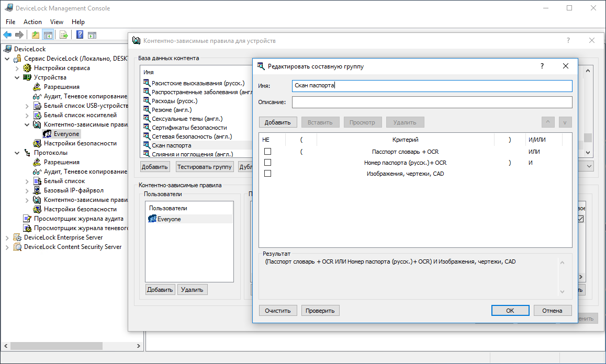Open the View menu
This screenshot has width=606, height=364.
click(57, 21)
